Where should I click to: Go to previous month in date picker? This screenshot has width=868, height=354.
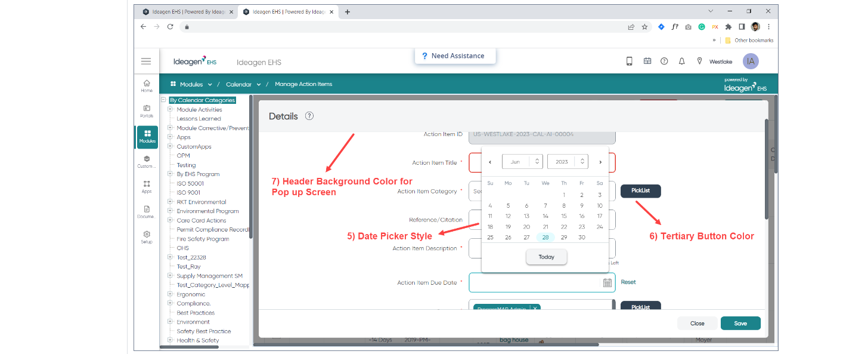490,162
